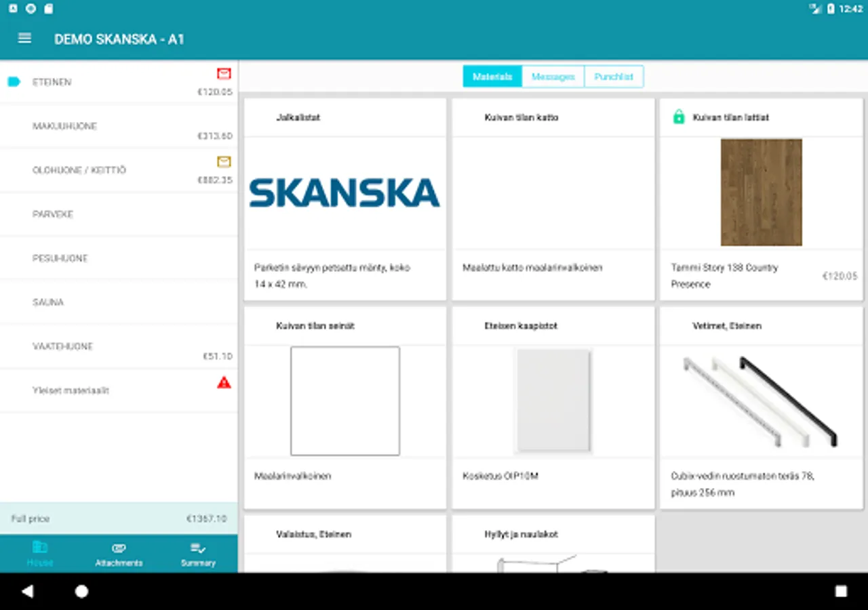Open Kuivan tilan seinät card title
The image size is (868, 610).
315,326
